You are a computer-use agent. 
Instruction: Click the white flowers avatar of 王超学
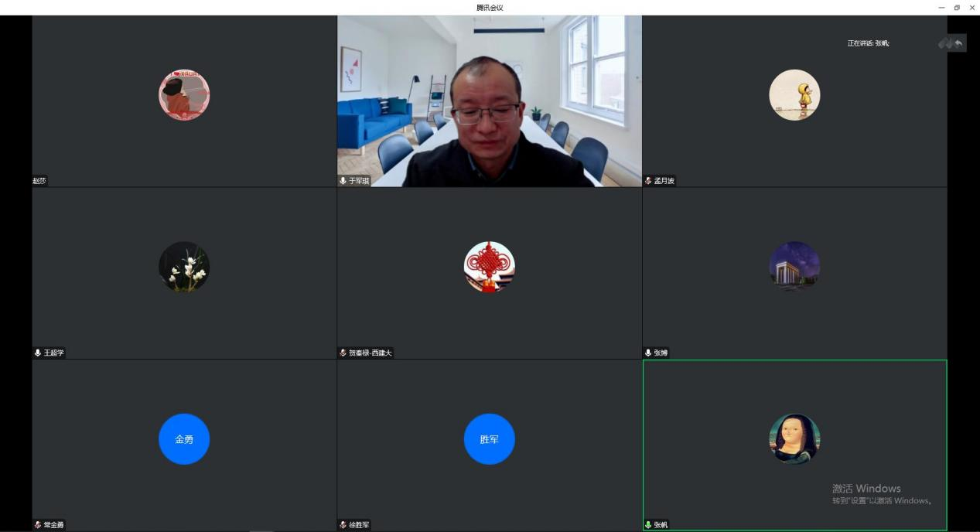(x=184, y=267)
